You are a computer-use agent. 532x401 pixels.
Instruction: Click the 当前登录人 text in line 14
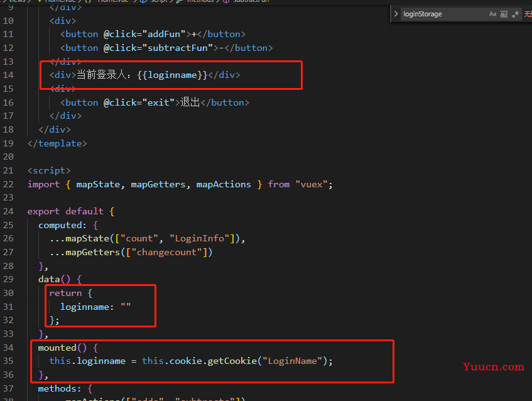pyautogui.click(x=102, y=75)
